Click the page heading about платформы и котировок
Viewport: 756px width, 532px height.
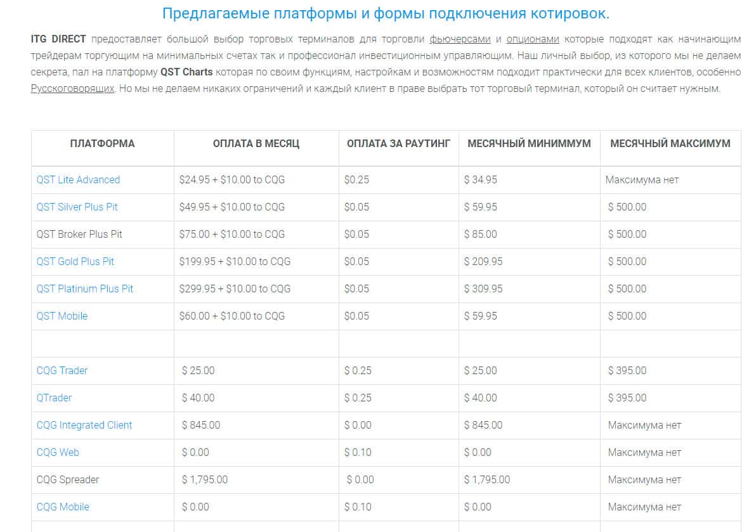386,13
